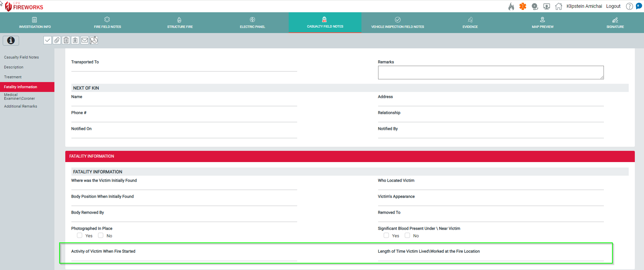The width and height of the screenshot is (644, 270).
Task: Select Medical Examiner\Coroner in sidebar
Action: tap(19, 97)
